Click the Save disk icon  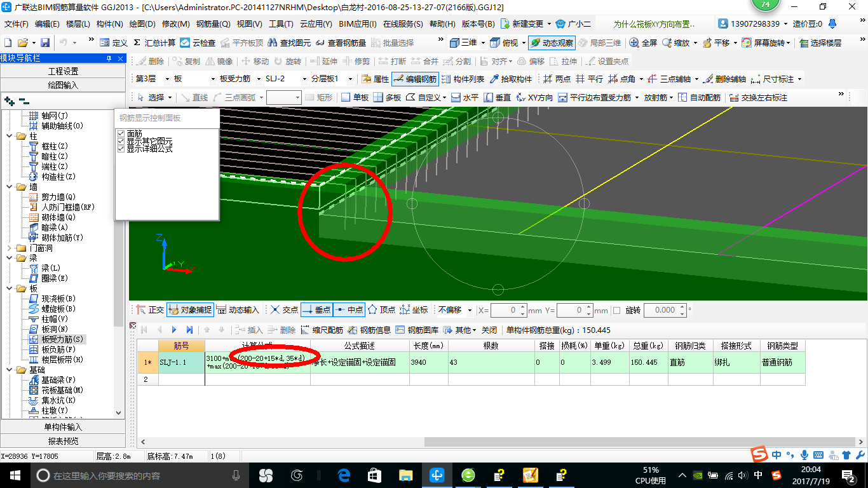pyautogui.click(x=45, y=43)
